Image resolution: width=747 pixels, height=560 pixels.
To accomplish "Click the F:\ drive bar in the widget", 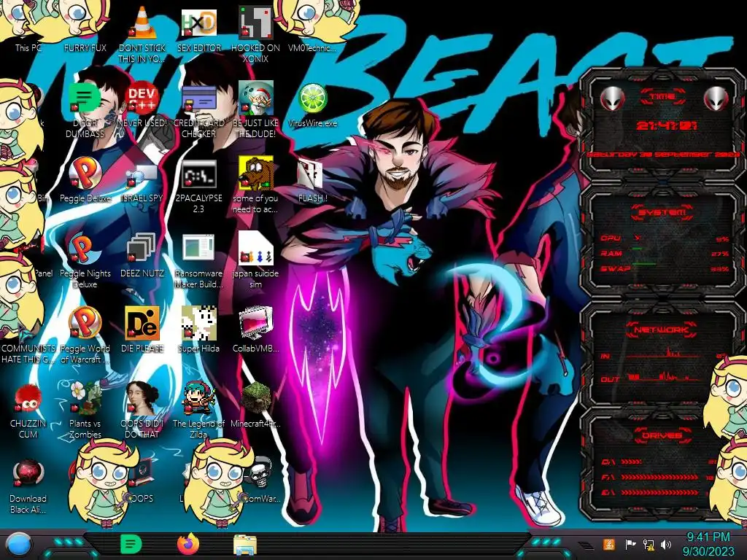I will (x=661, y=477).
